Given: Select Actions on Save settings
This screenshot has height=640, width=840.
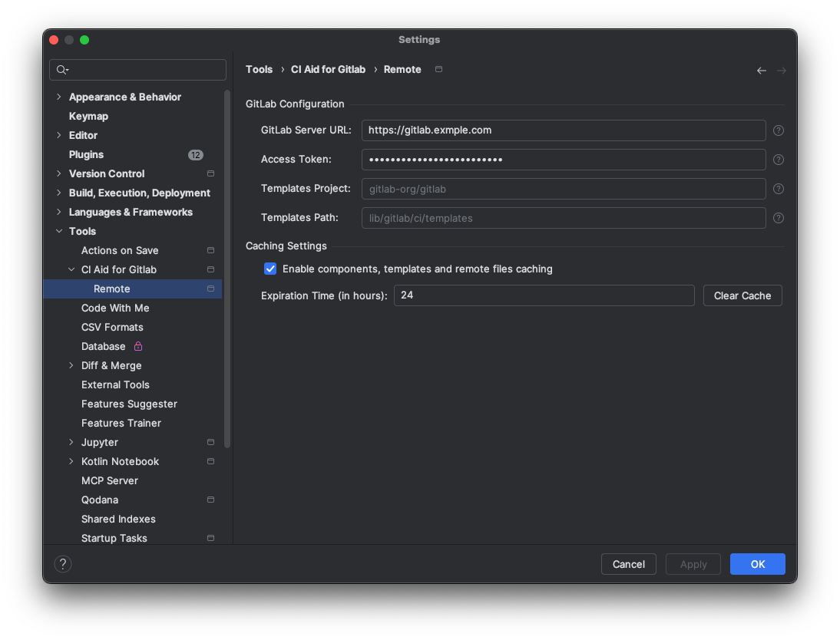Looking at the screenshot, I should [x=120, y=250].
